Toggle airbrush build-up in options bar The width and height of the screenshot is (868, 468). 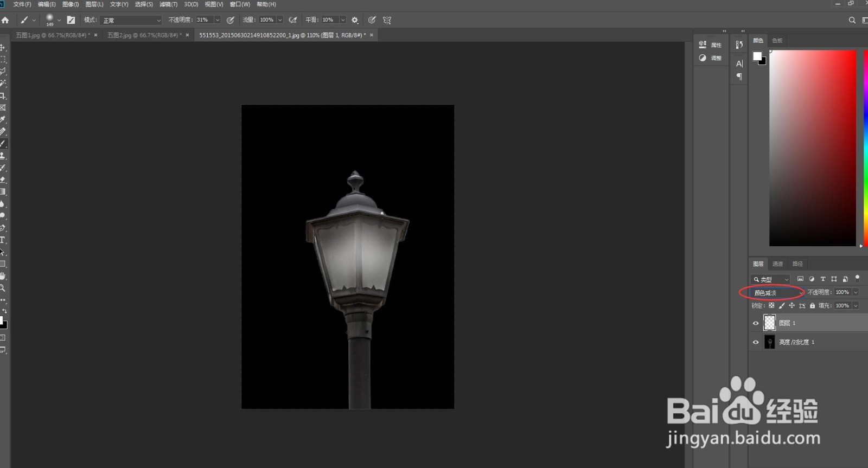click(293, 20)
